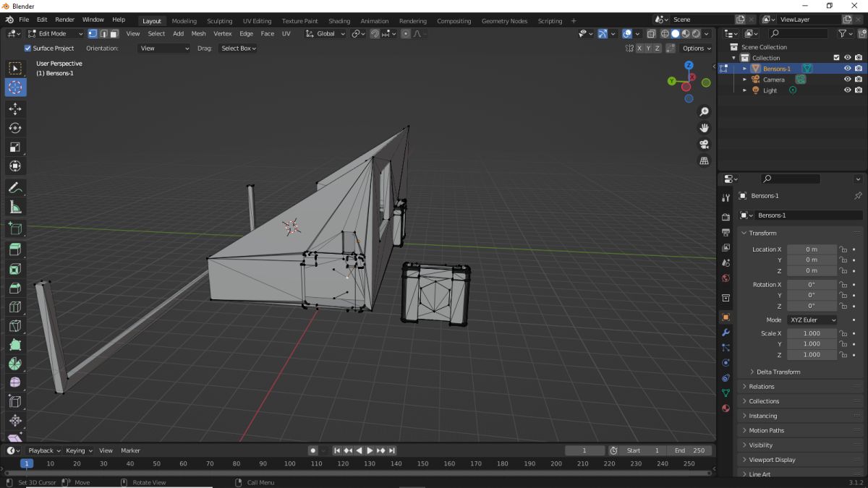Expand the Viewport Display panel
This screenshot has height=488, width=868.
click(771, 460)
